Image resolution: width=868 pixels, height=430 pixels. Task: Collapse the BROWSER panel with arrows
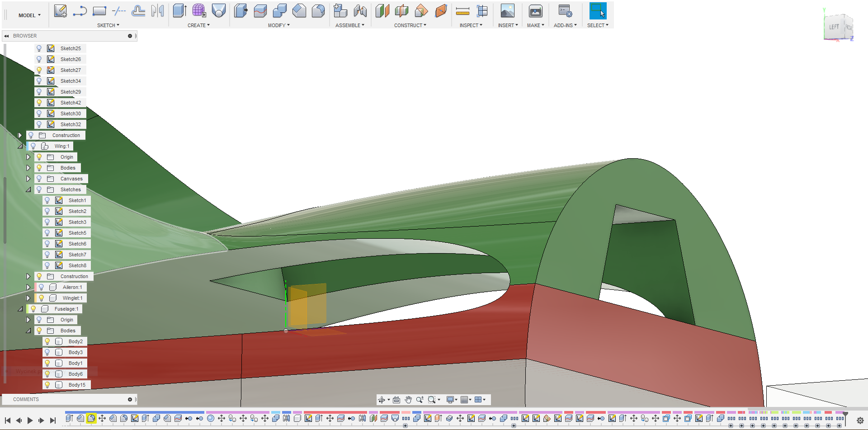point(6,36)
